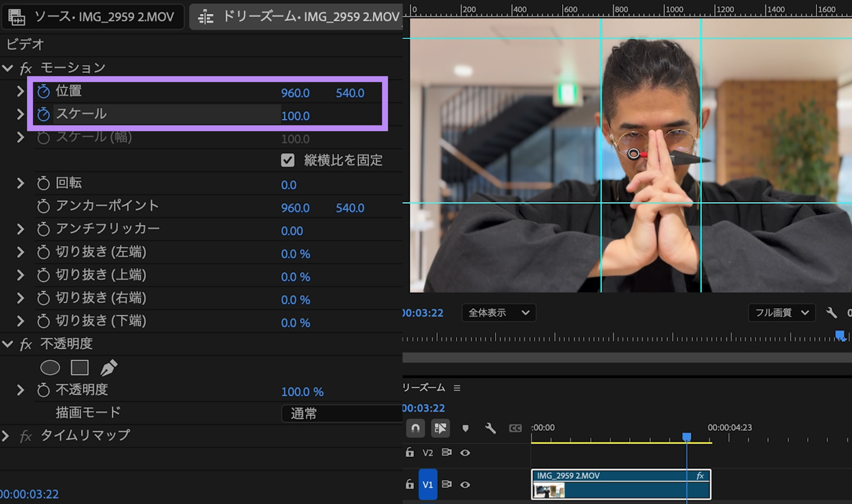Toggle timeline snap magnet button

coord(416,428)
